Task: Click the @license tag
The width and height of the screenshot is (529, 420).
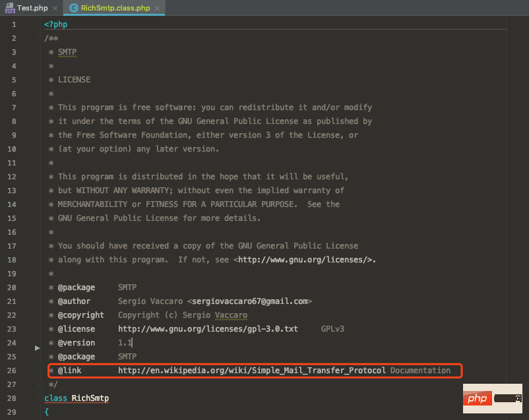Action: pos(77,329)
